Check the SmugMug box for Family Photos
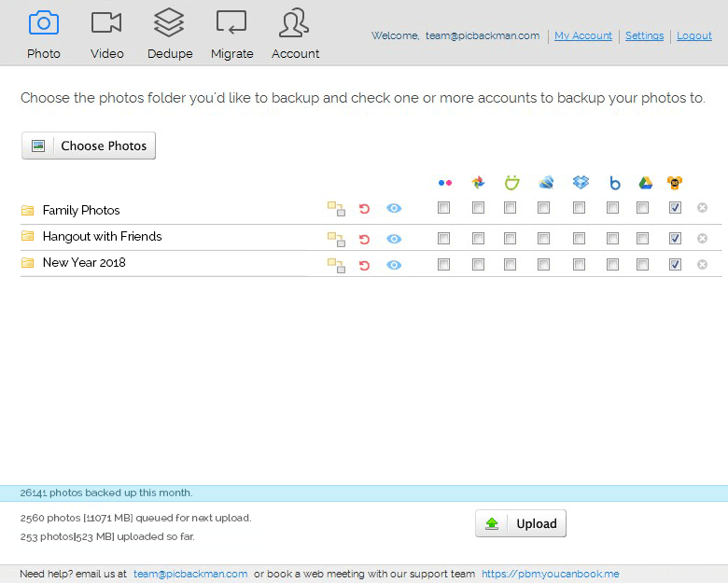Viewport: 728px width, 583px height. [x=511, y=207]
